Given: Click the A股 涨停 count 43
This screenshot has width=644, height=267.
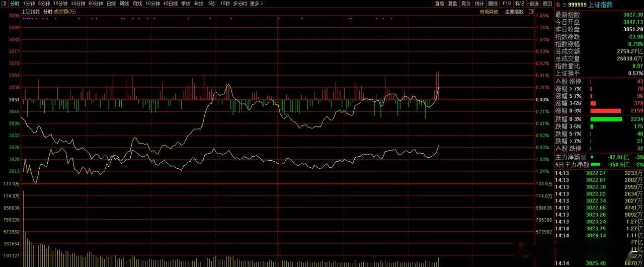Looking at the screenshot, I should tap(640, 81).
